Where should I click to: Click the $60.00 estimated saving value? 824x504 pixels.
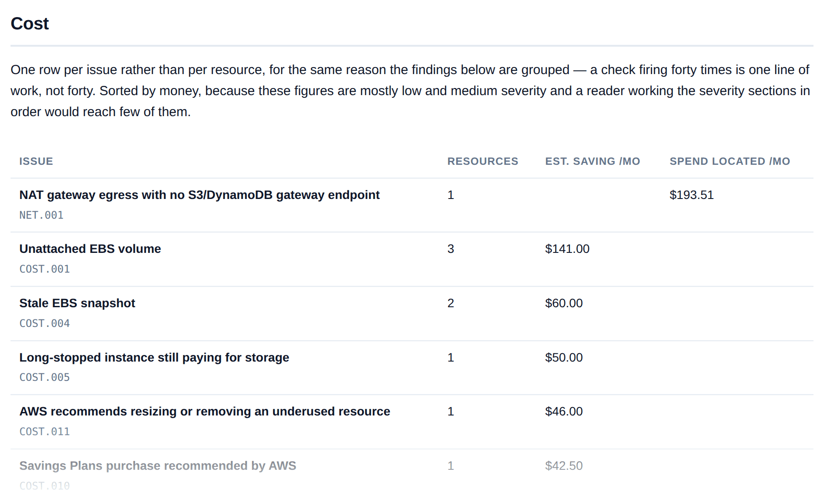coord(564,303)
